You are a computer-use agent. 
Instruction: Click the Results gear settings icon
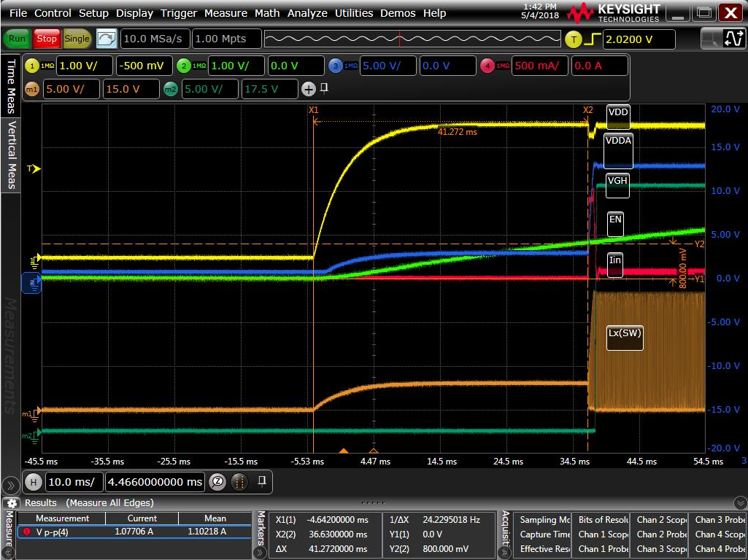[12, 503]
